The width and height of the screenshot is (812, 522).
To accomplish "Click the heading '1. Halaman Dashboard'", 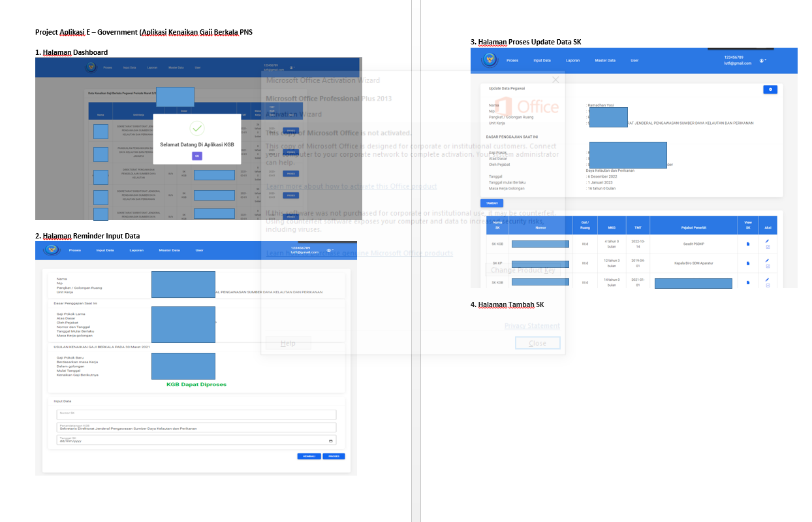I will tap(72, 52).
